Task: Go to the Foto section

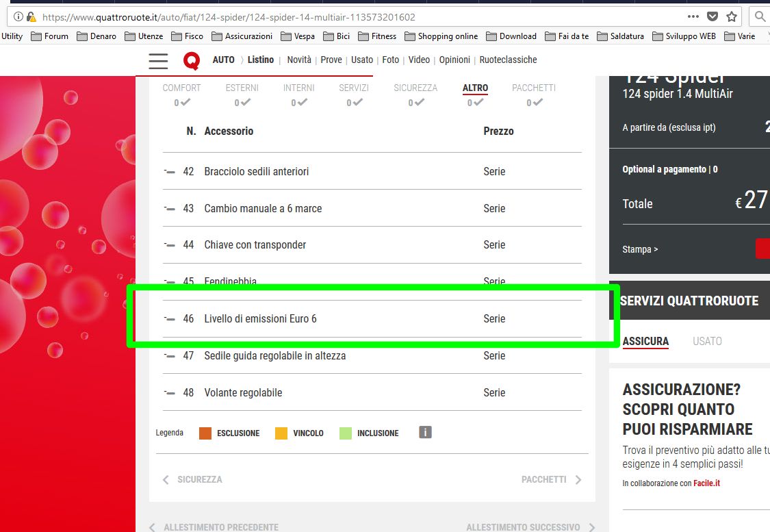Action: (390, 60)
